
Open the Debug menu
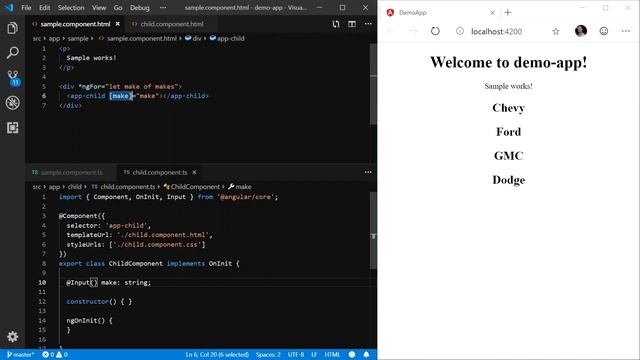click(x=140, y=7)
